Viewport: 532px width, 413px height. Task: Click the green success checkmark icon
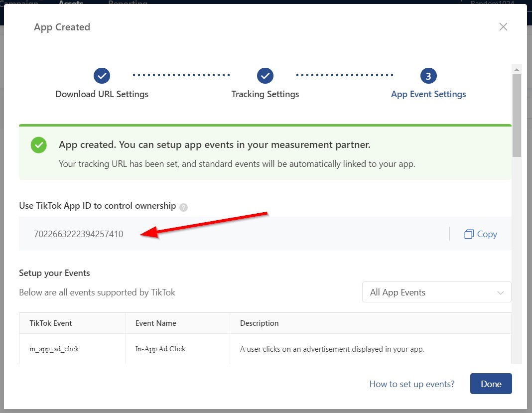(39, 145)
